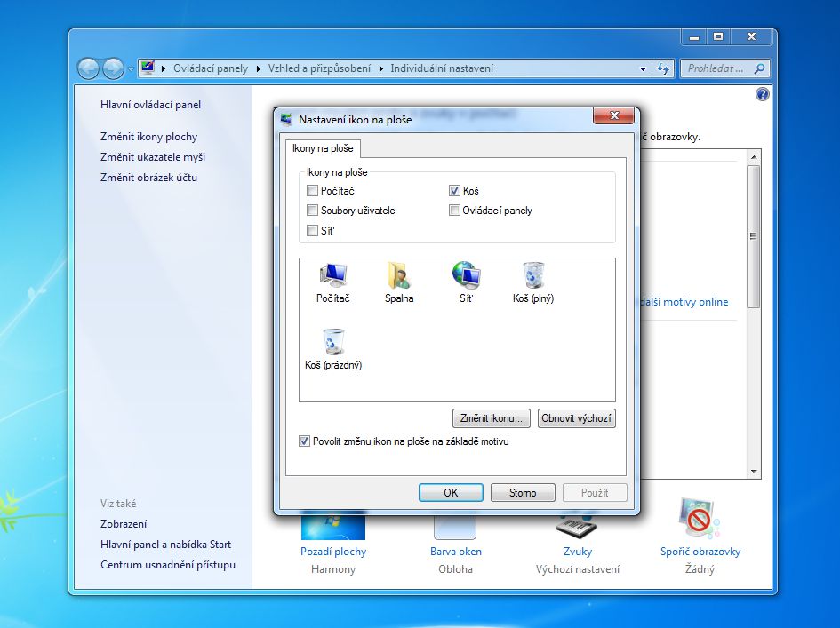Confirm the dialog with OK
Viewport: 840px width, 628px height.
(x=451, y=493)
